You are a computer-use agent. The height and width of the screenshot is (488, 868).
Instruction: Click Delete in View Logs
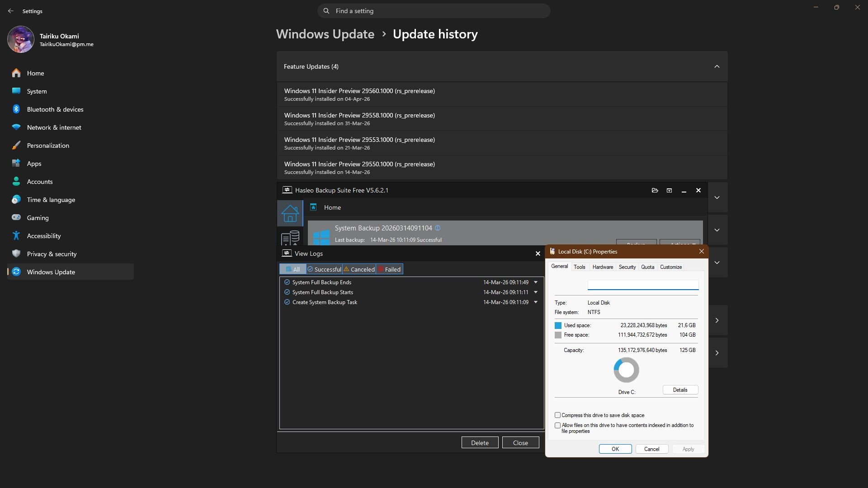click(x=480, y=443)
